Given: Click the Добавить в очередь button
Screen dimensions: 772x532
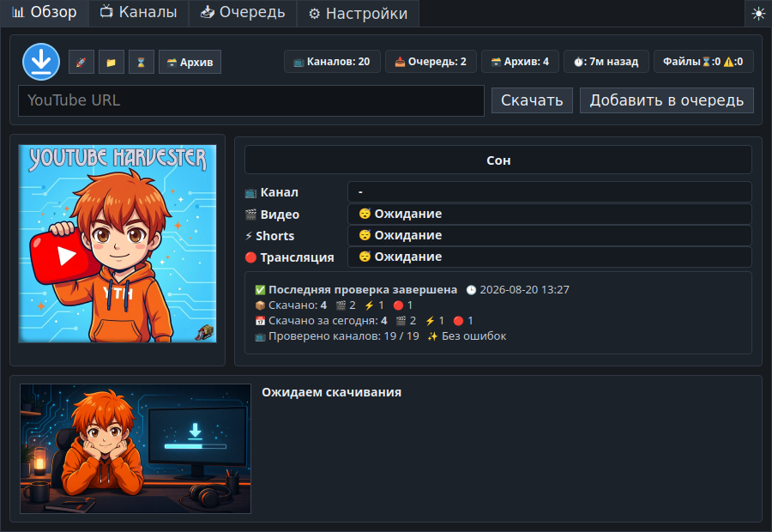Looking at the screenshot, I should click(666, 100).
